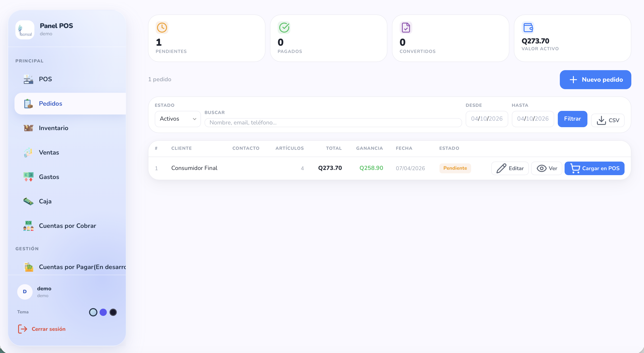
Task: Go to Ventas in sidebar menu
Action: click(x=49, y=153)
